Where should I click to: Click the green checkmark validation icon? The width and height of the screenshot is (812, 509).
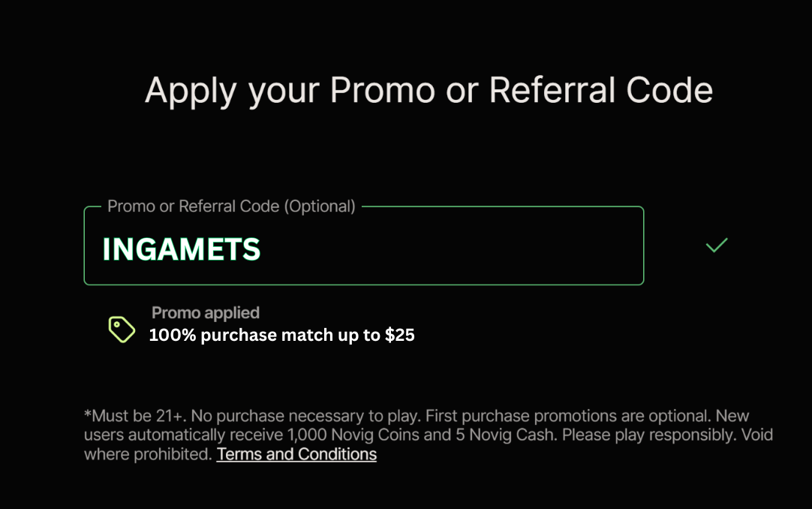tap(717, 245)
